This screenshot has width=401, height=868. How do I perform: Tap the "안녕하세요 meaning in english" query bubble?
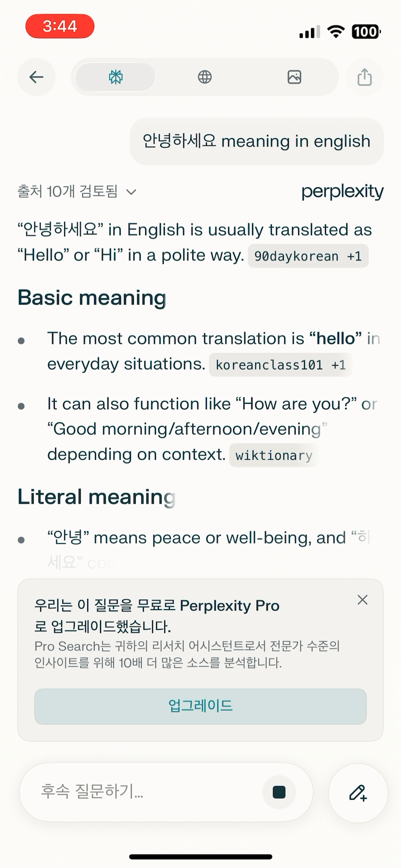click(x=257, y=142)
